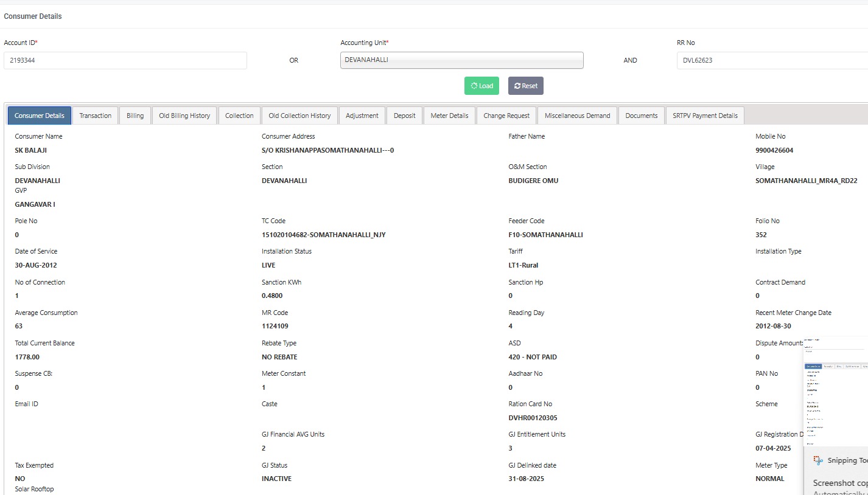Screen dimensions: 868x495
Task: Switch to the Documents tab
Action: pos(642,116)
